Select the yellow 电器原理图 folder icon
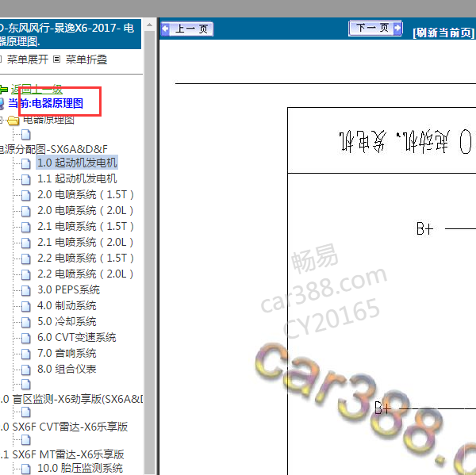 (x=13, y=121)
